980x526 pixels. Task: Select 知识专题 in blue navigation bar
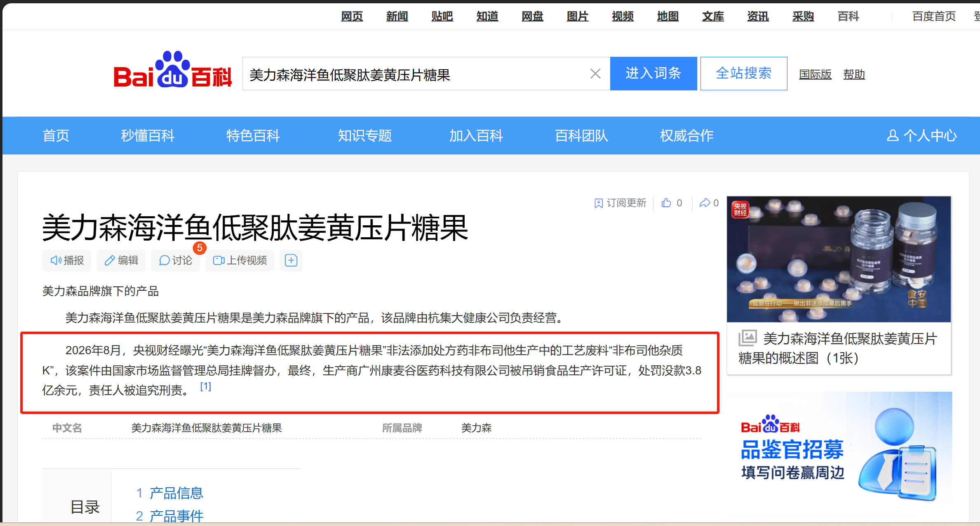point(365,136)
